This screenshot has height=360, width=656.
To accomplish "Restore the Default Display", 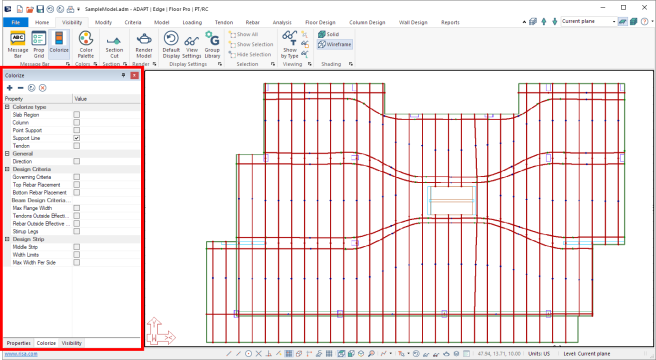I will point(171,44).
